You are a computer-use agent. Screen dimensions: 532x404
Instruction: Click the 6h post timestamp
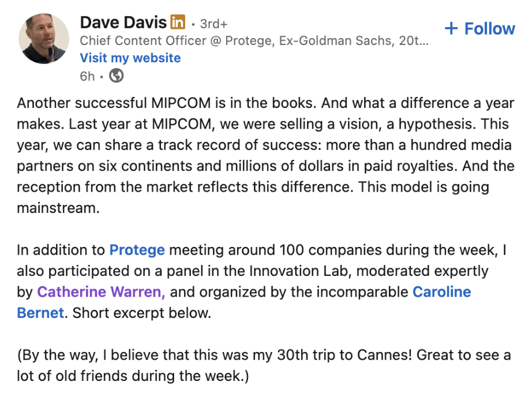pyautogui.click(x=87, y=76)
